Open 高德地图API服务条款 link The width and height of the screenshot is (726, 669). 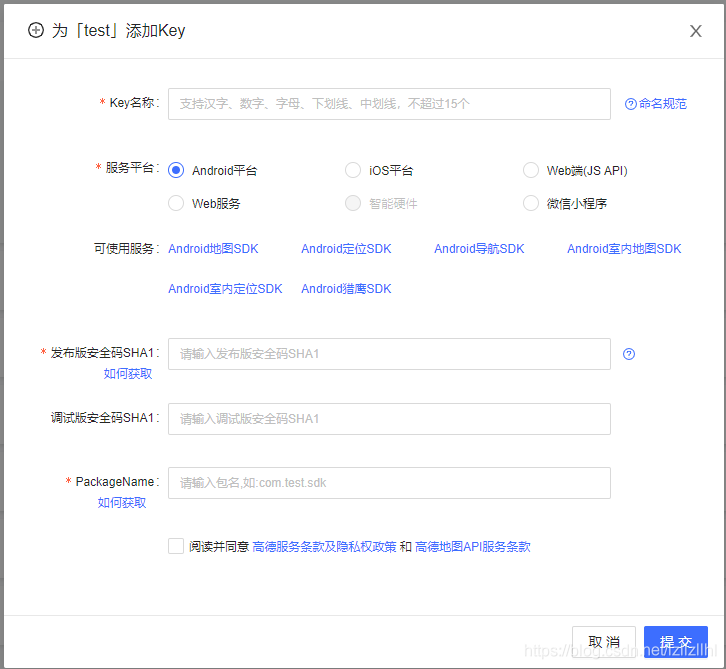[473, 547]
